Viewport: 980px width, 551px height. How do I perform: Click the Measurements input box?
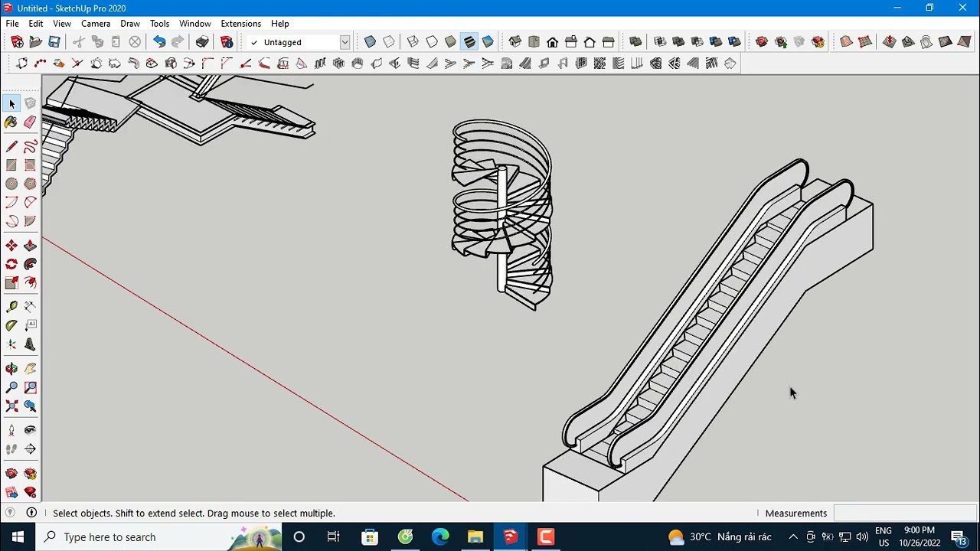pyautogui.click(x=905, y=513)
